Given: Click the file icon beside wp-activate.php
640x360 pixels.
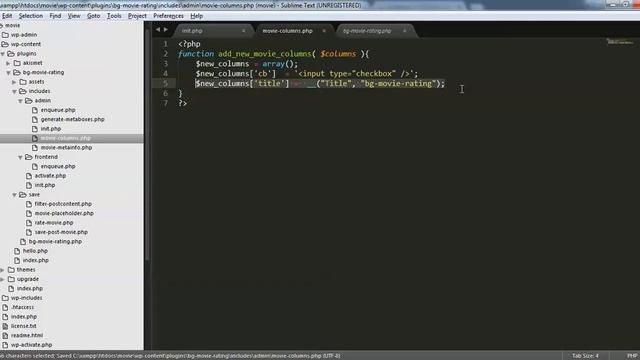Looking at the screenshot, I should pos(5,345).
